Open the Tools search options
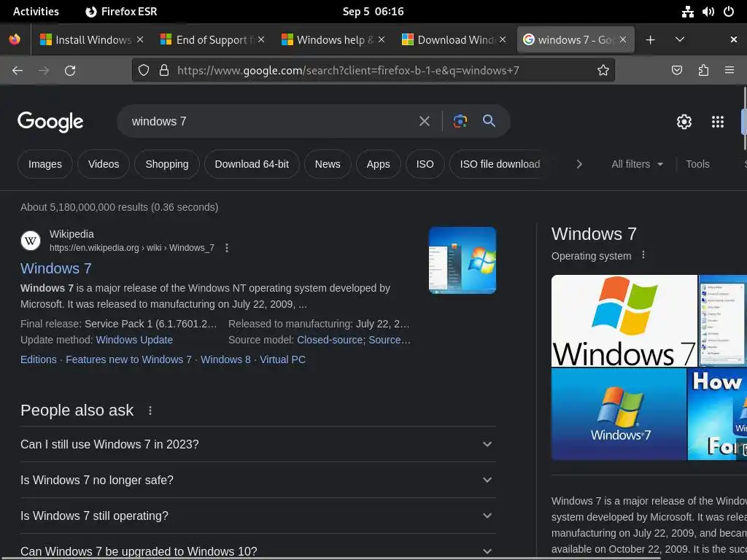747x560 pixels. [697, 164]
